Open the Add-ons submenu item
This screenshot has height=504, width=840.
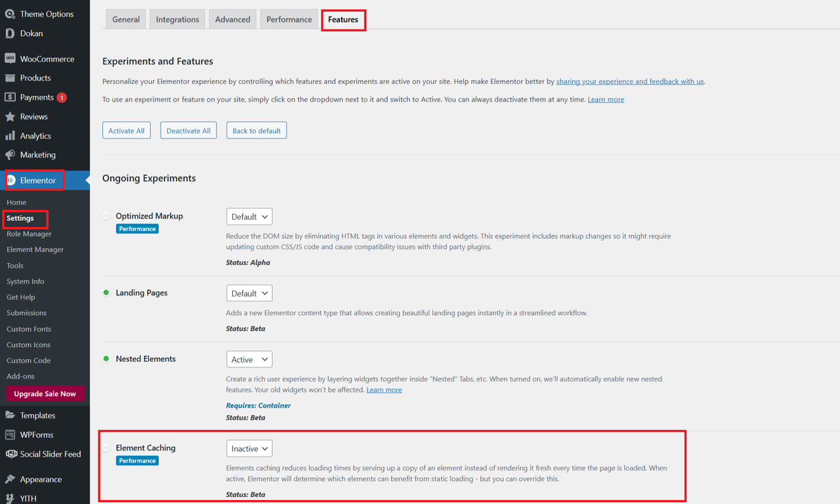[x=20, y=376]
